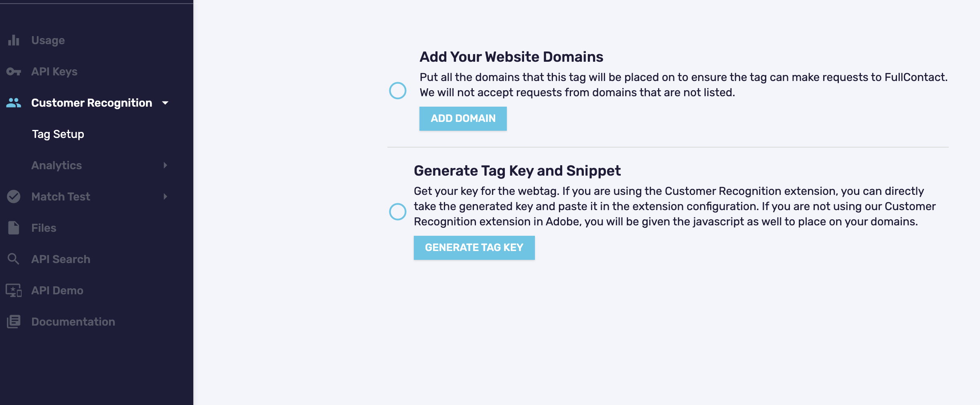The height and width of the screenshot is (405, 980).
Task: Click the Match Test checkmark icon
Action: [x=14, y=196]
